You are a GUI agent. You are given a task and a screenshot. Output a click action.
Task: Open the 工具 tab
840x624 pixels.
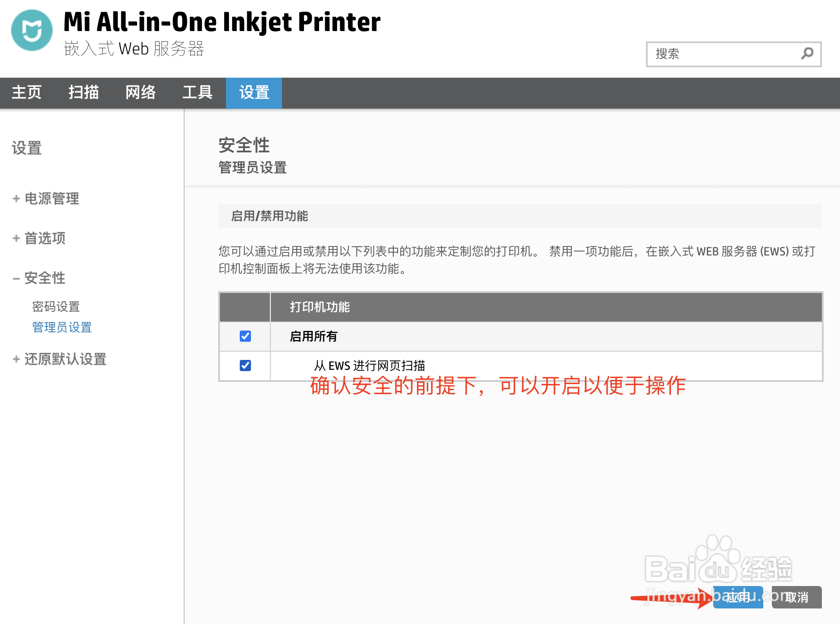197,92
